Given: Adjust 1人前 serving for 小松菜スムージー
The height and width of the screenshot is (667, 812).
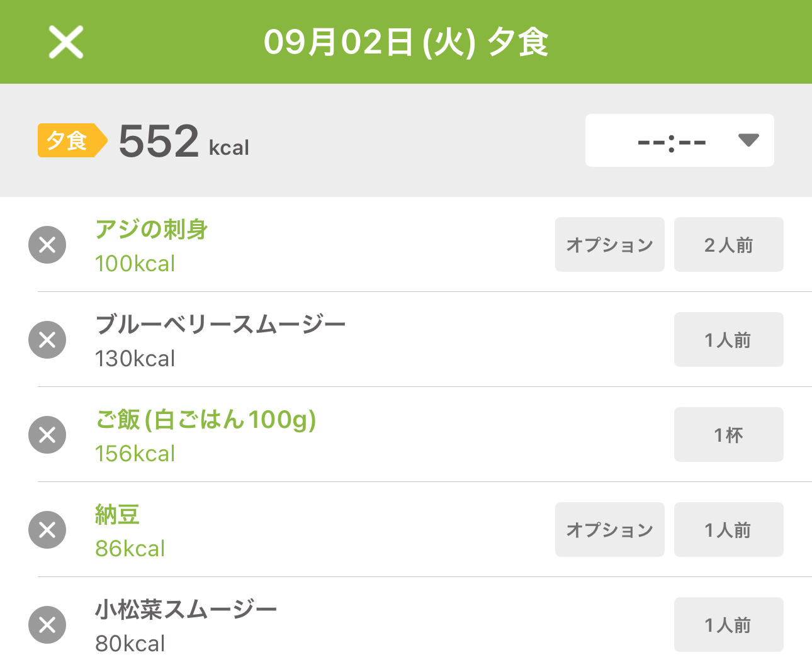Looking at the screenshot, I should tap(729, 625).
